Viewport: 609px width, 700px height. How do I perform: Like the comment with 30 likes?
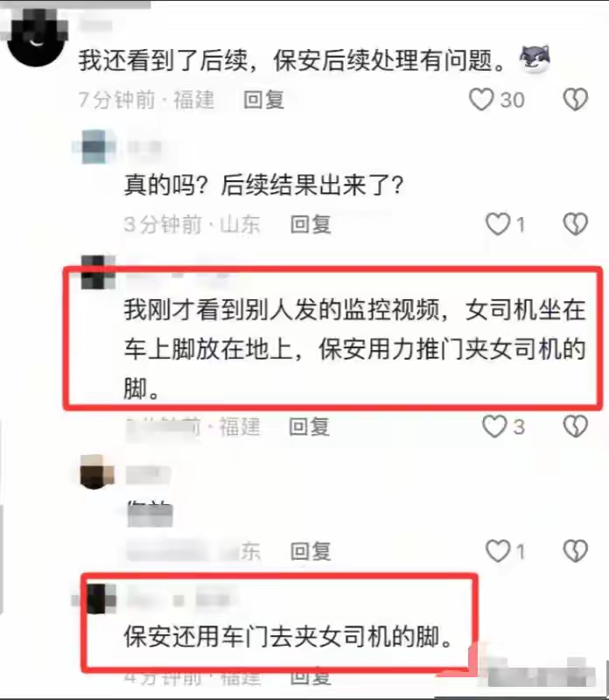481,99
